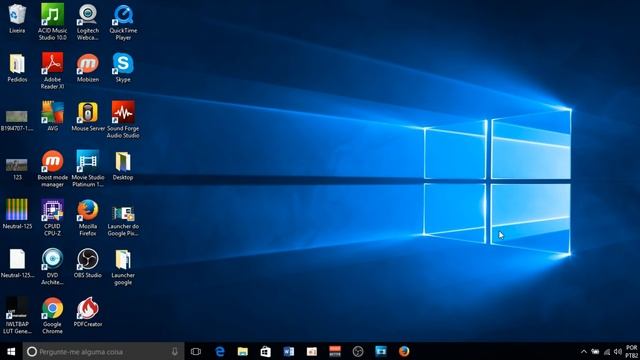
Task: Open the Windows Store taskbar icon
Action: click(x=266, y=351)
